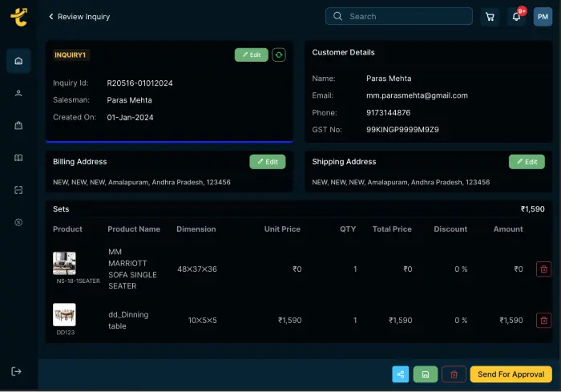Edit the INQUIRY1 details
Viewport: 561px width, 392px height.
[x=251, y=55]
